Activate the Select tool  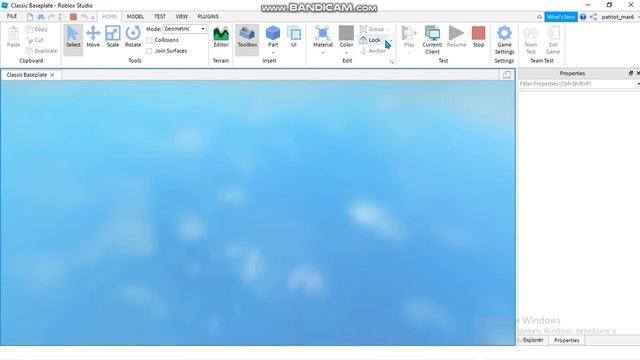click(x=73, y=38)
